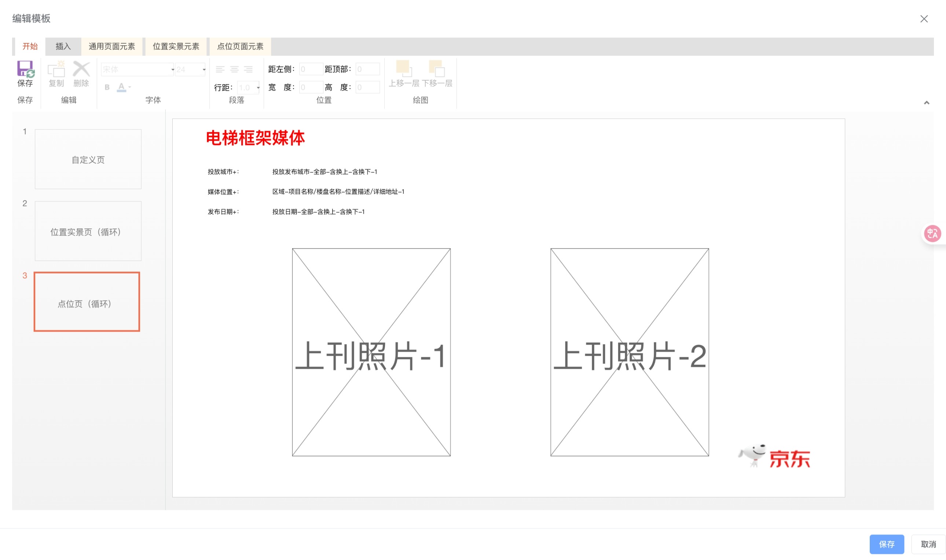946x560 pixels.
Task: Open the 宋体 font family dropdown
Action: pos(173,69)
